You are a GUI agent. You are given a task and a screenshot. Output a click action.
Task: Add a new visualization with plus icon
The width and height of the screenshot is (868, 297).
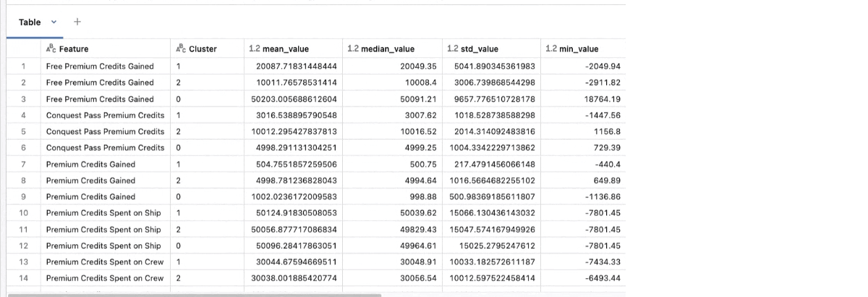click(77, 22)
